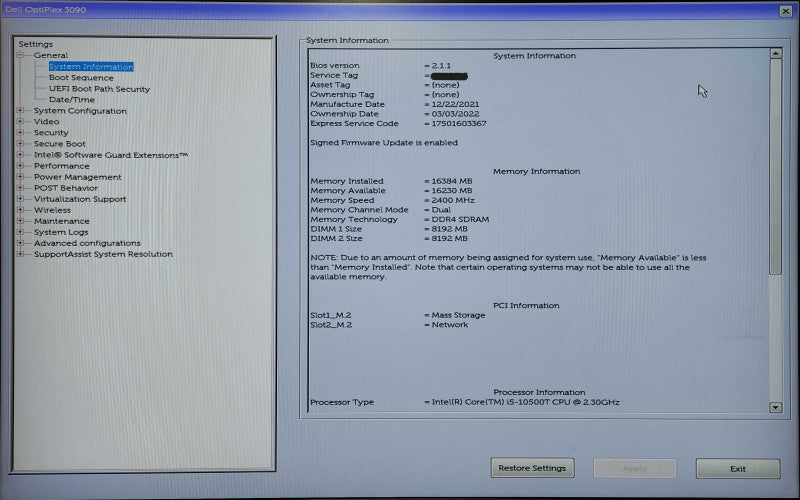Screen dimensions: 800x500
Task: Click Memory Speed value 2400 MHz
Action: [x=453, y=201]
